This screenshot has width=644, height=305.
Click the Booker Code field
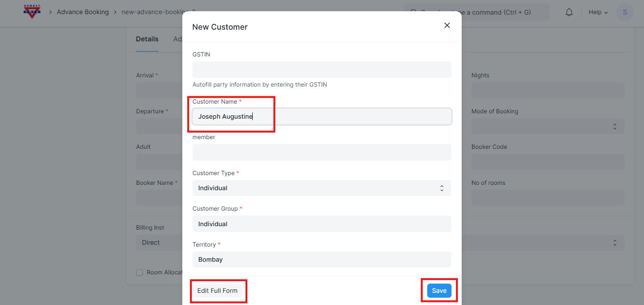(x=548, y=162)
